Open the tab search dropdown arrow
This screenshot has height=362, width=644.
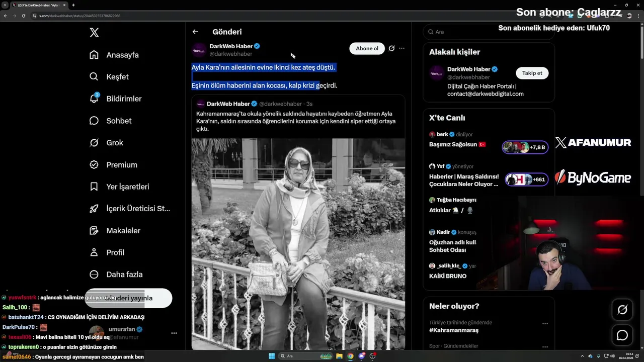click(x=5, y=5)
